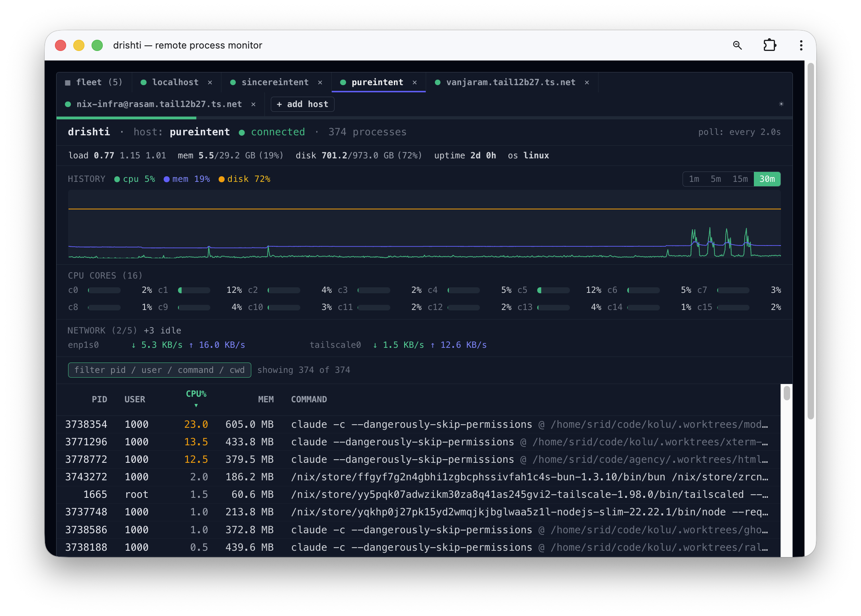
Task: Sort by the MEM column header
Action: point(266,400)
